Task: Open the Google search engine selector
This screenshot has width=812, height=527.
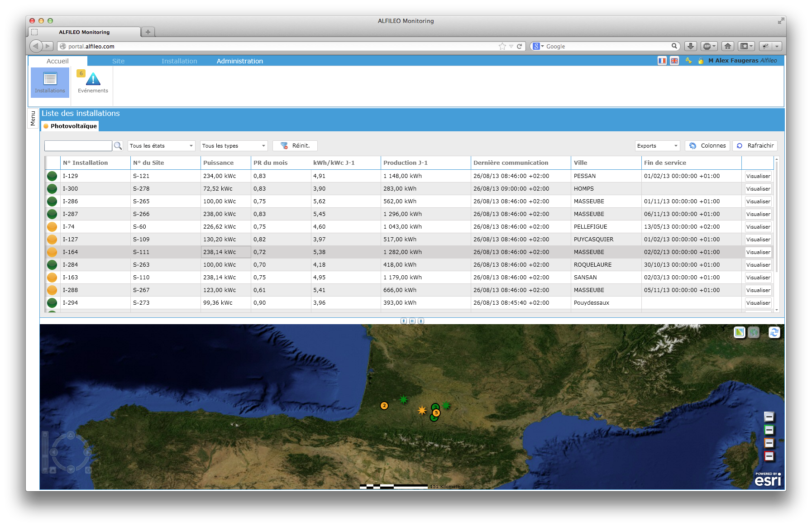Action: 538,46
